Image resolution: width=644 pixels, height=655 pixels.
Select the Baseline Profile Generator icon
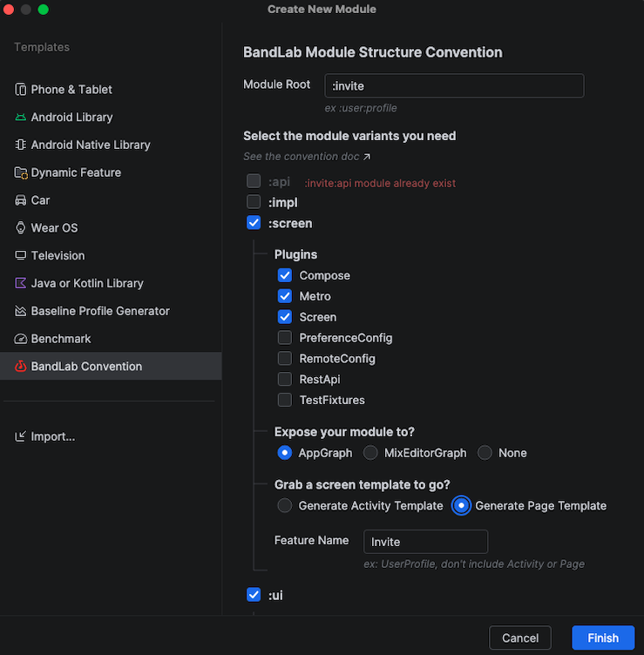21,311
